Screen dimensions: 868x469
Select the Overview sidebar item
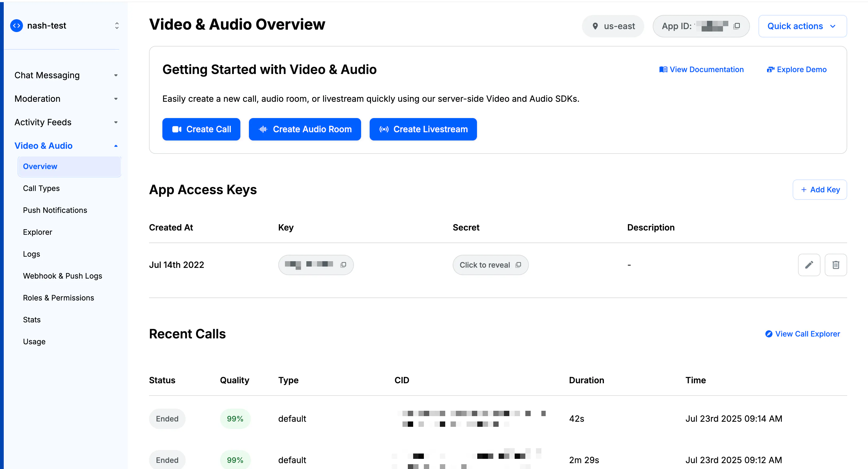click(69, 166)
